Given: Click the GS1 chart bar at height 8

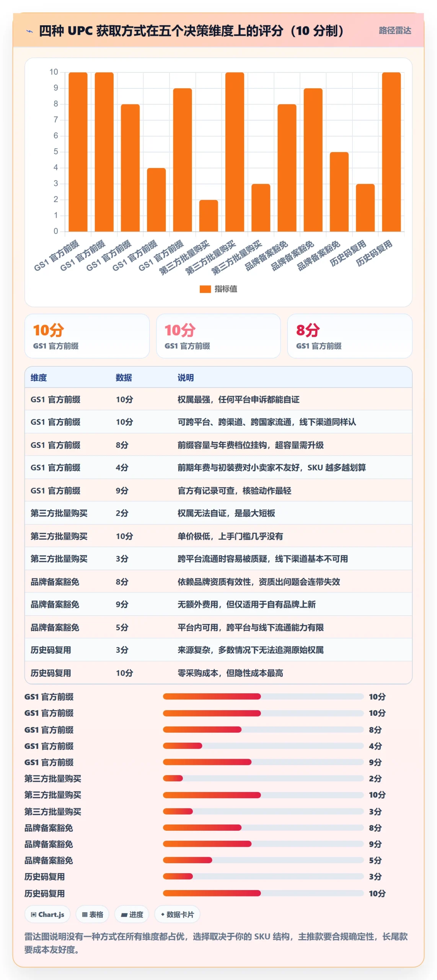Looking at the screenshot, I should pyautogui.click(x=130, y=168).
